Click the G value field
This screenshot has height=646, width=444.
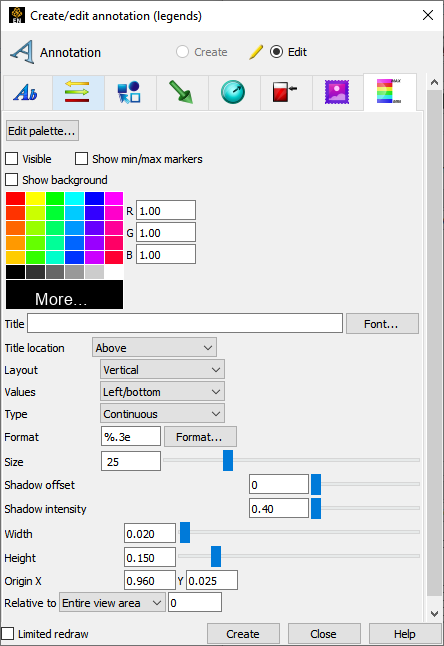166,232
